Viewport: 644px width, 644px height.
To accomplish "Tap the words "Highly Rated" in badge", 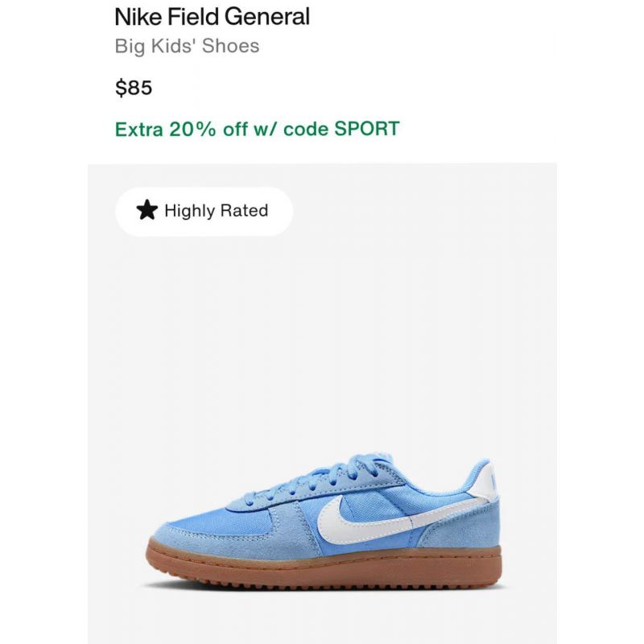I will tap(216, 211).
